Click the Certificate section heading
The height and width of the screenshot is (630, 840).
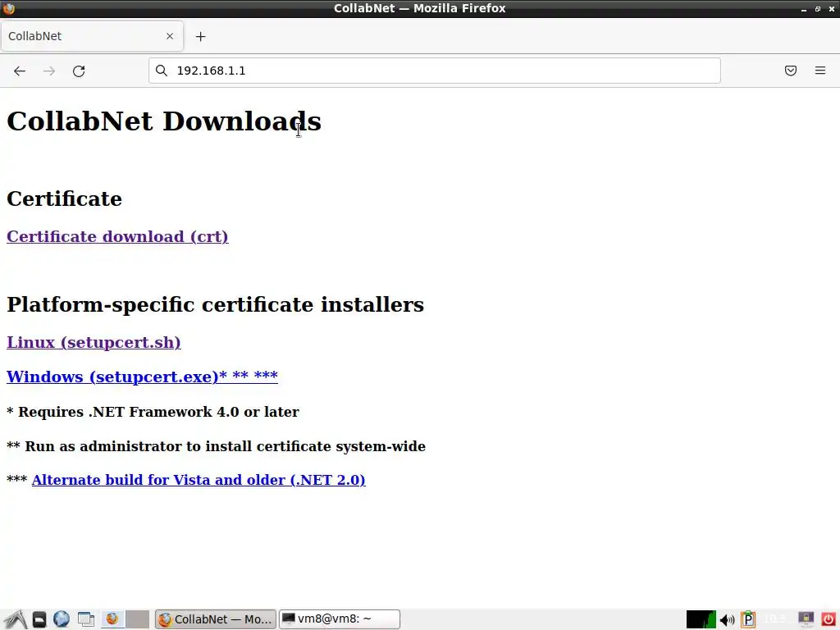(64, 199)
